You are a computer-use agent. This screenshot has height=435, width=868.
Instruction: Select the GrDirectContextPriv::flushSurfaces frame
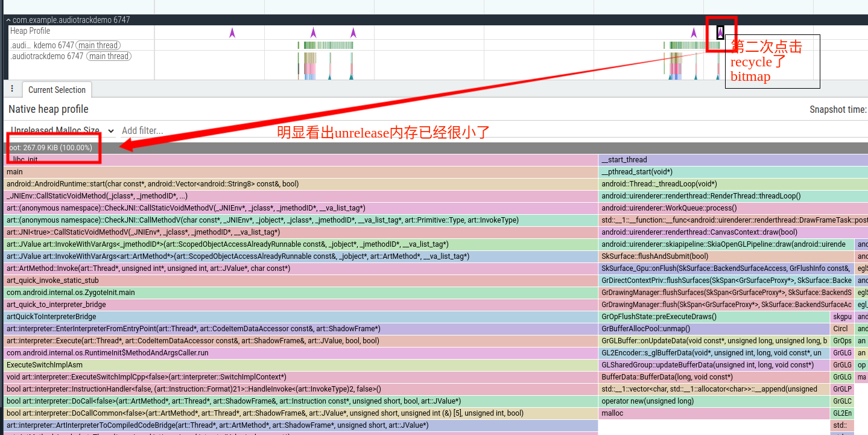(x=727, y=281)
